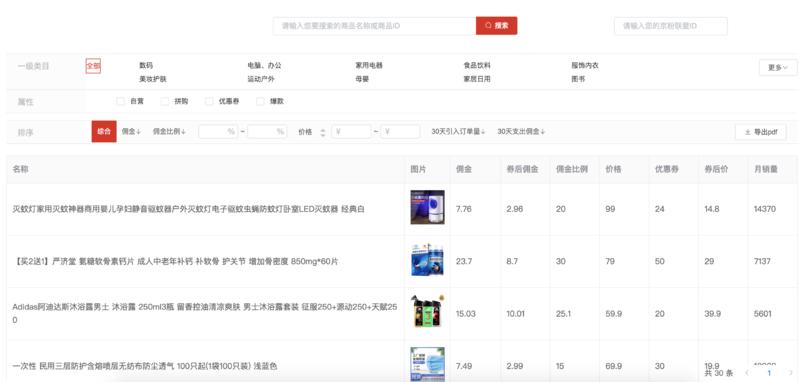
Task: Select the 家用电器 category
Action: coord(369,66)
